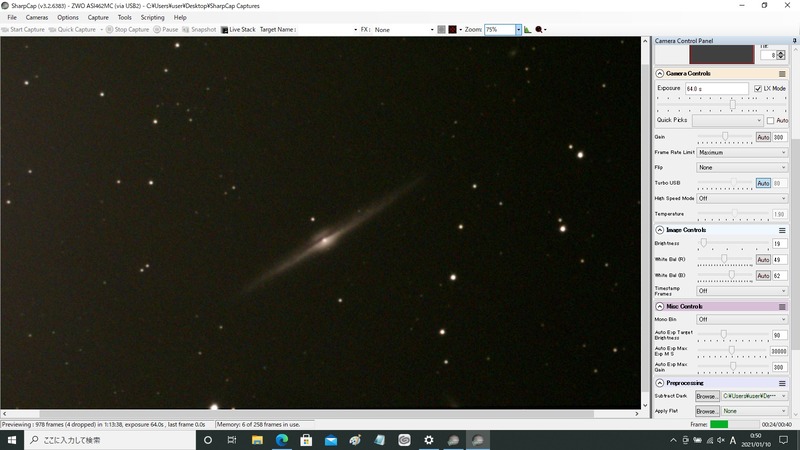Open Camera Controls section menu icon

point(782,73)
